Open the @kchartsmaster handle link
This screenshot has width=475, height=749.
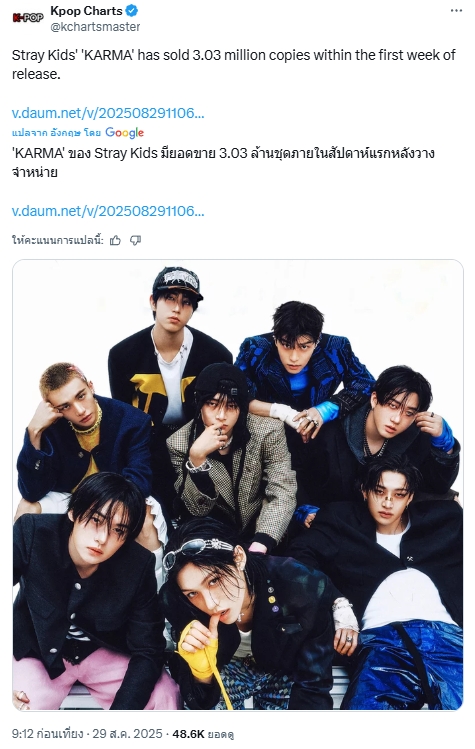(x=95, y=27)
